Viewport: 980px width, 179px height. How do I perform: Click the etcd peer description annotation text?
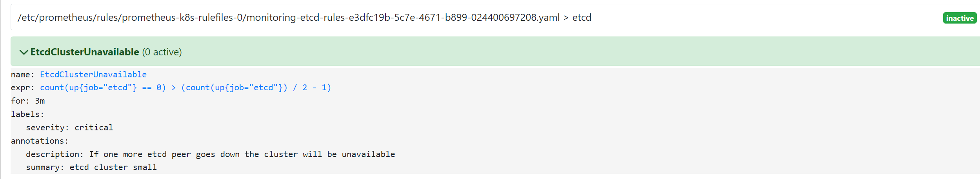tap(242, 154)
